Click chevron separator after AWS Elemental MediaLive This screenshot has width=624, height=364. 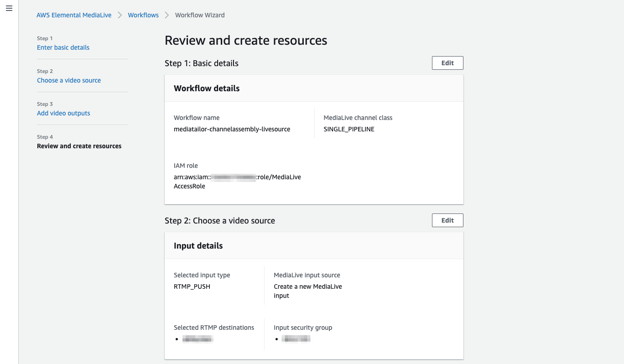click(x=120, y=15)
